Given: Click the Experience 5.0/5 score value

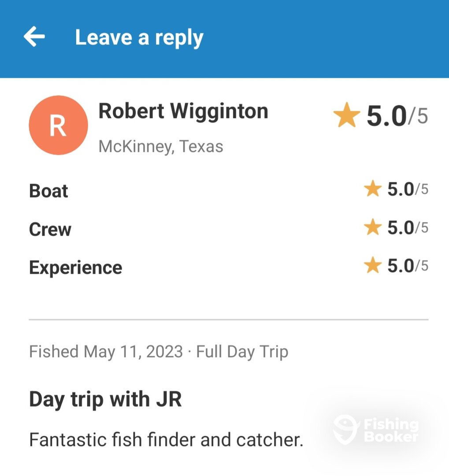Looking at the screenshot, I should 407,266.
